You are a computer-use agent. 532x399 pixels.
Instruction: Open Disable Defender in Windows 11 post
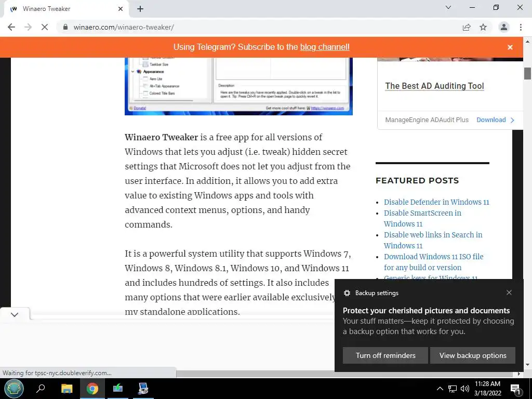coord(436,202)
